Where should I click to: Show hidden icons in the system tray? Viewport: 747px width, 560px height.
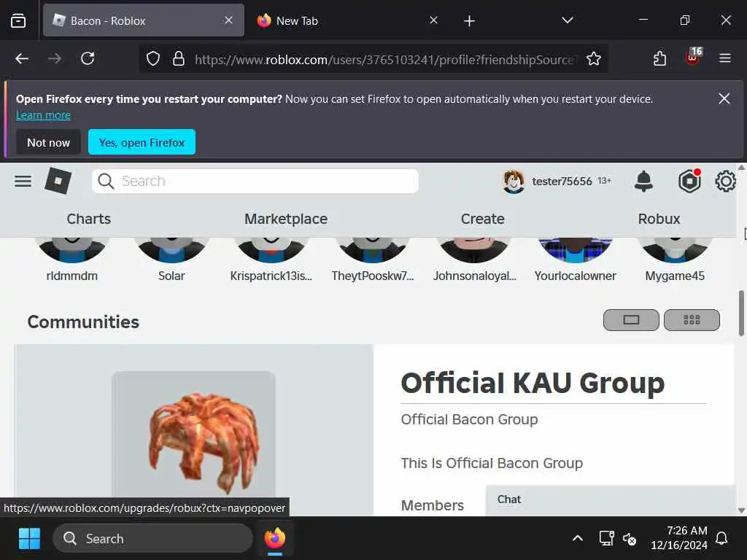coord(578,538)
